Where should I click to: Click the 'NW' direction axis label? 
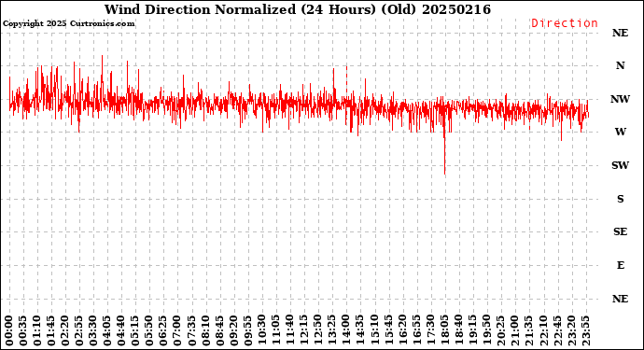620,99
